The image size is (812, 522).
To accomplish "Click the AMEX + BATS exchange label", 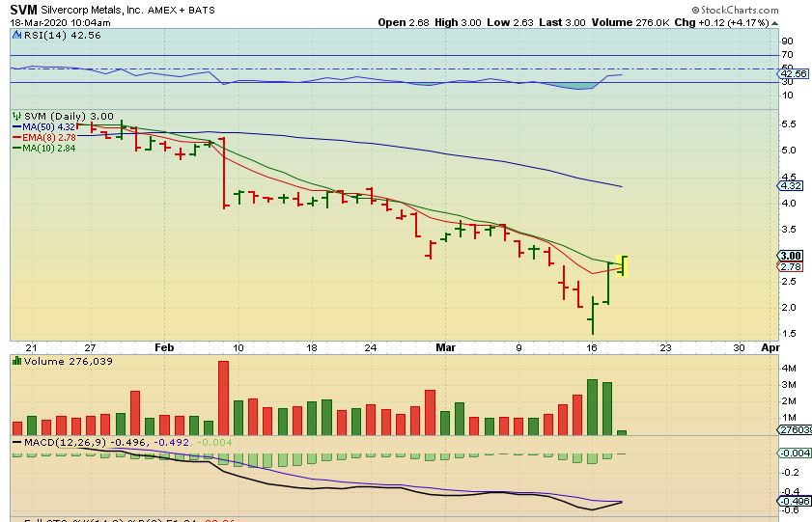I will point(181,10).
